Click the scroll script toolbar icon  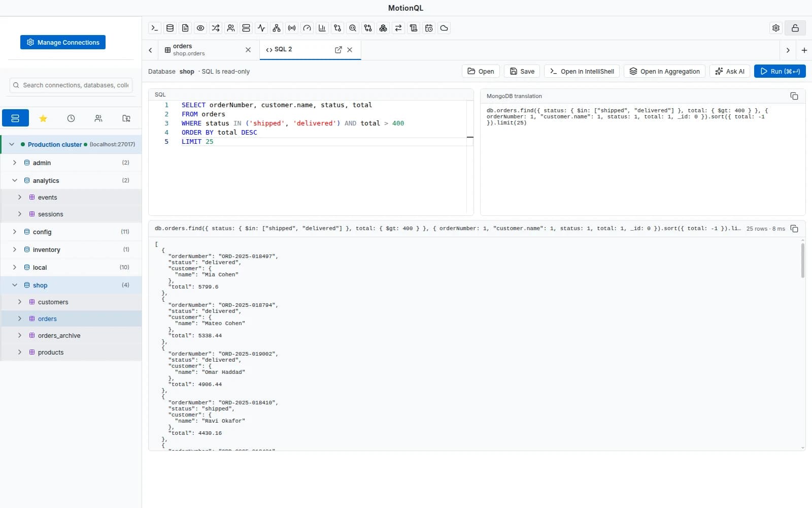[414, 28]
